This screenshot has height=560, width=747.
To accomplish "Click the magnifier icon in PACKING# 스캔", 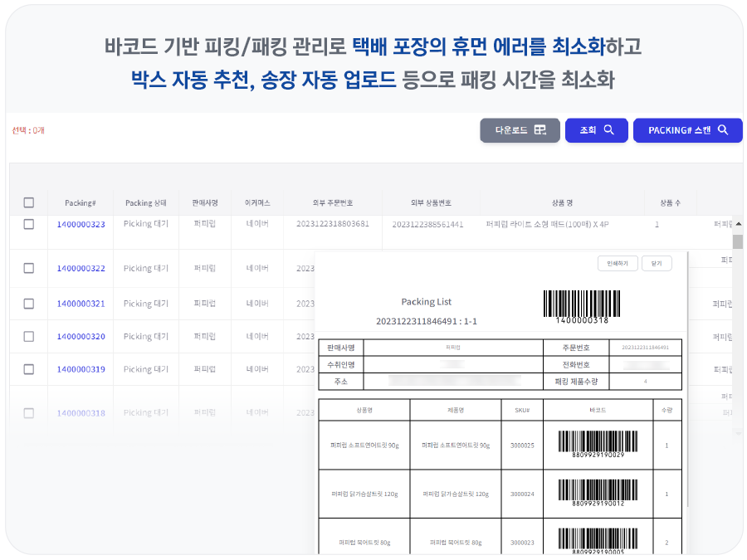I will click(723, 130).
